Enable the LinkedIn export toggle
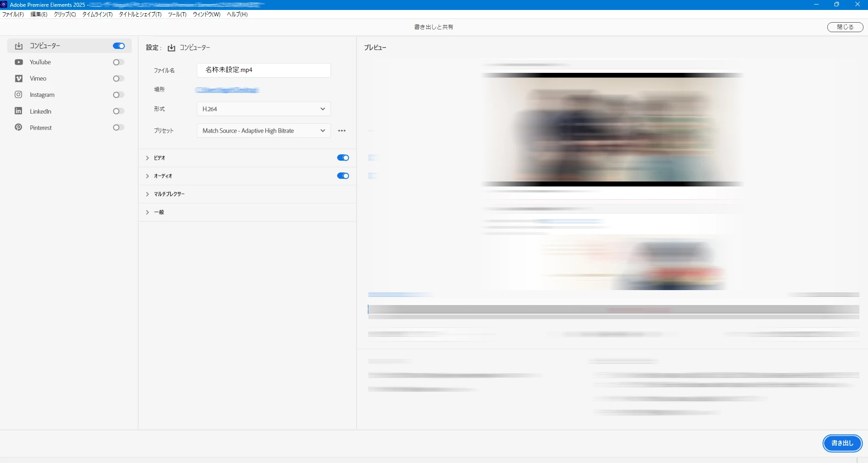 (x=119, y=111)
